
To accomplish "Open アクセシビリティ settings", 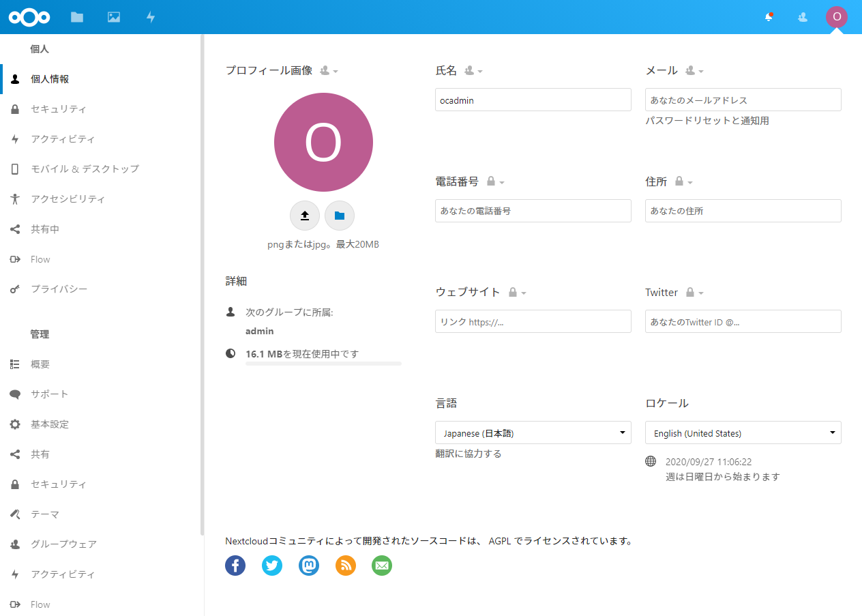I will tap(101, 199).
